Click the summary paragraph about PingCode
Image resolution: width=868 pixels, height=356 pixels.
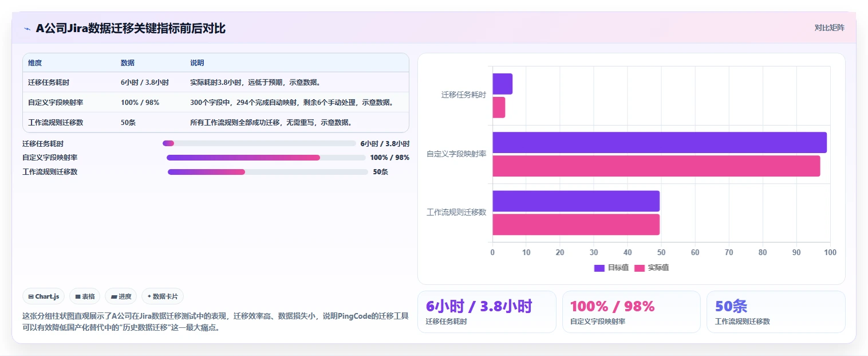tap(215, 322)
